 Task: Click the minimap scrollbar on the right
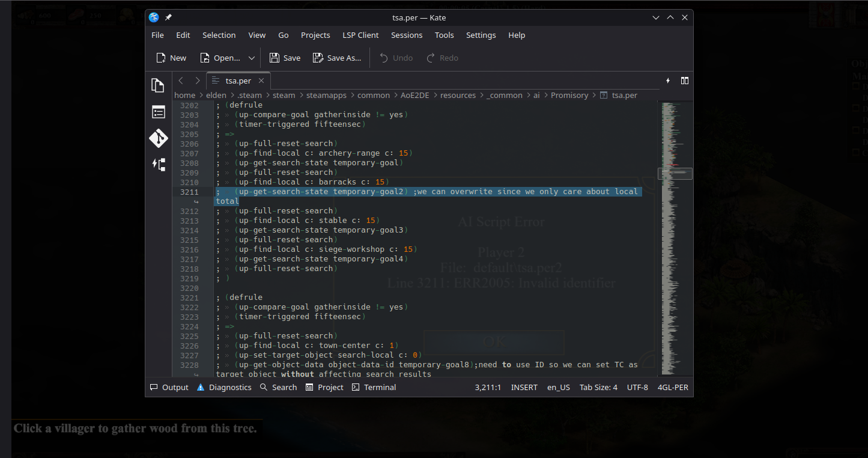tap(676, 240)
